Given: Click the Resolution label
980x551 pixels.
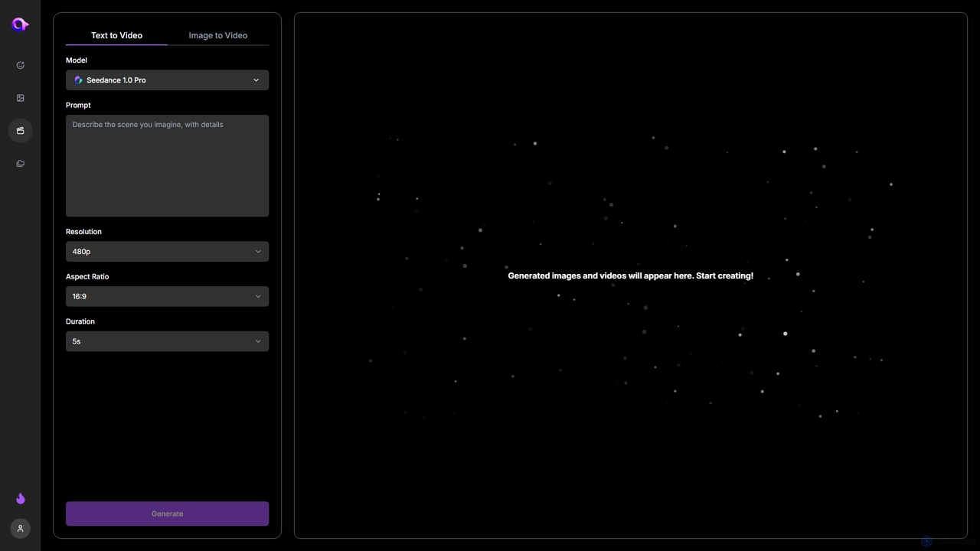Looking at the screenshot, I should pyautogui.click(x=83, y=232).
